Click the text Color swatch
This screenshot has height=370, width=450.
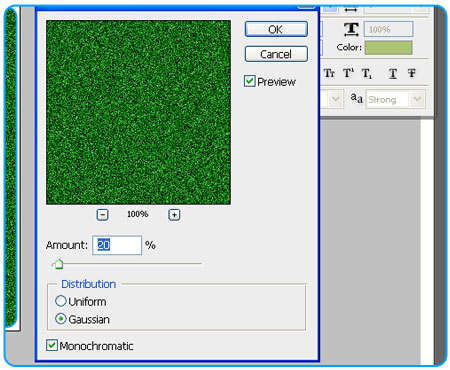[x=388, y=47]
